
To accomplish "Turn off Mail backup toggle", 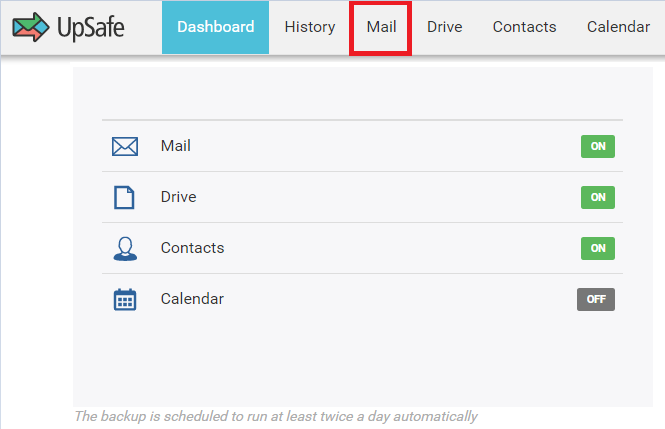I will point(598,146).
